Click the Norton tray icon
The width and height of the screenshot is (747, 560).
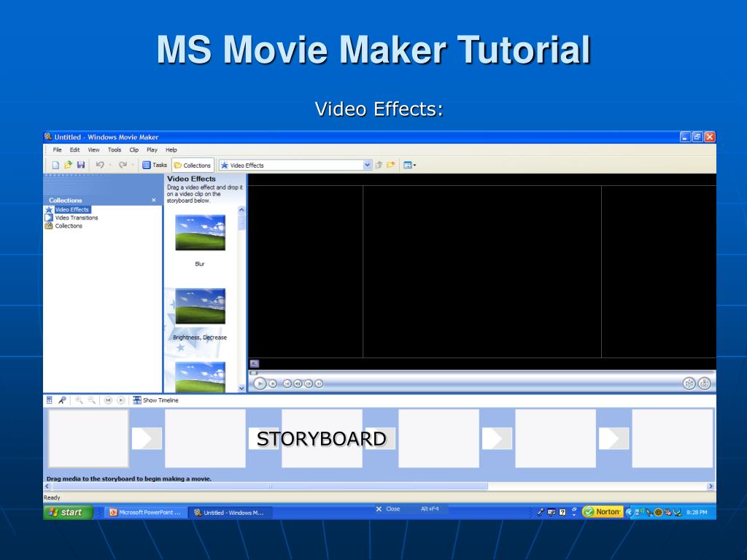pos(603,512)
